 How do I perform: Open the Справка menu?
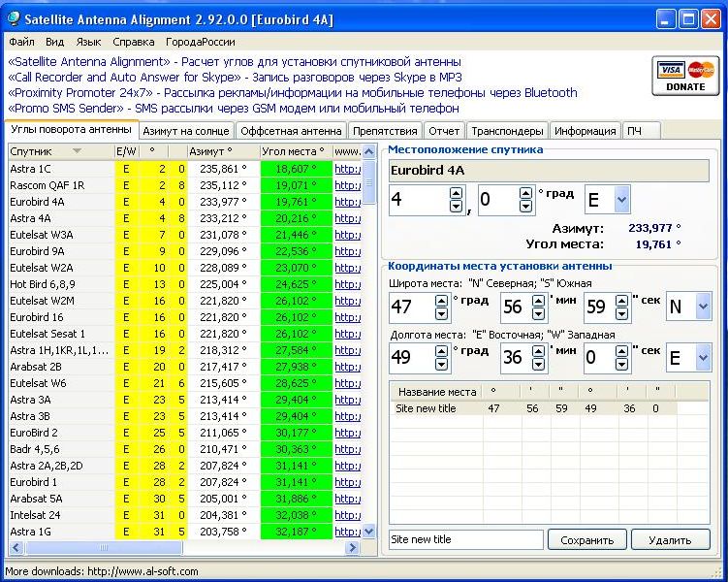[x=133, y=42]
